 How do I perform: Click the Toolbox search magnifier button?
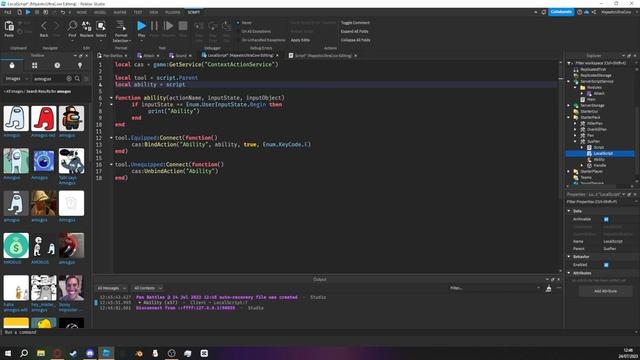[x=77, y=78]
